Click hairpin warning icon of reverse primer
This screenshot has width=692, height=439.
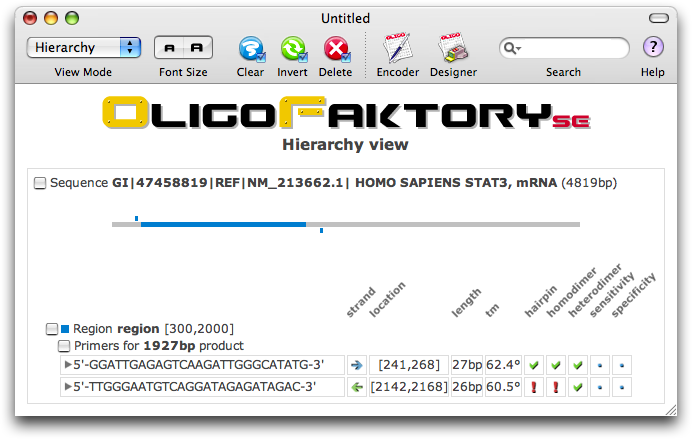[x=534, y=387]
